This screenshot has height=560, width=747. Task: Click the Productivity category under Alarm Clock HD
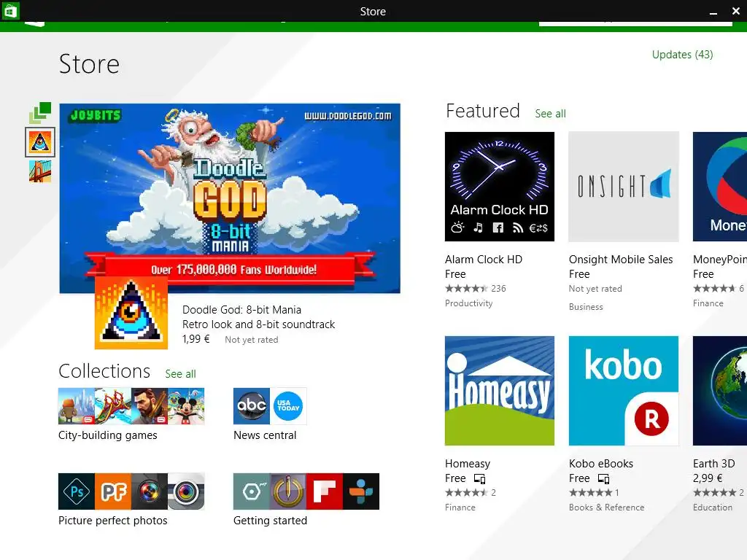pyautogui.click(x=469, y=303)
